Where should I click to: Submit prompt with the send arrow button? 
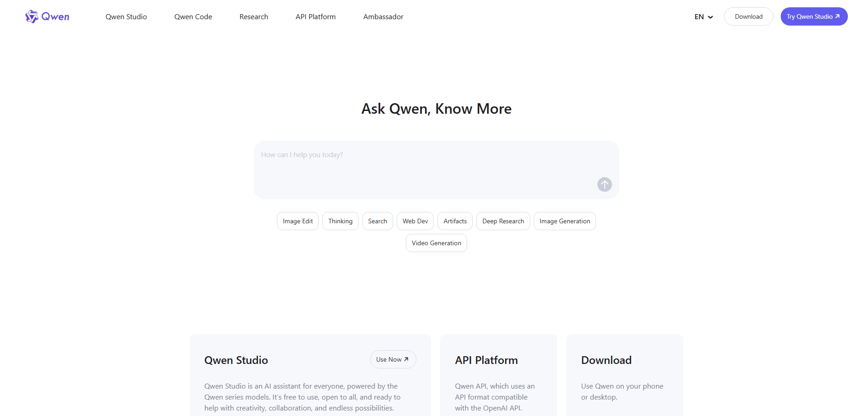tap(604, 184)
